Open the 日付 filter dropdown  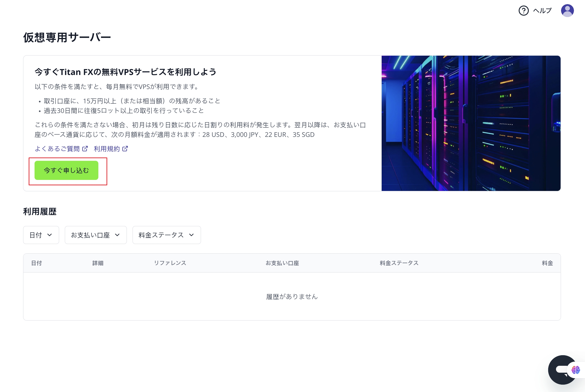click(x=41, y=235)
